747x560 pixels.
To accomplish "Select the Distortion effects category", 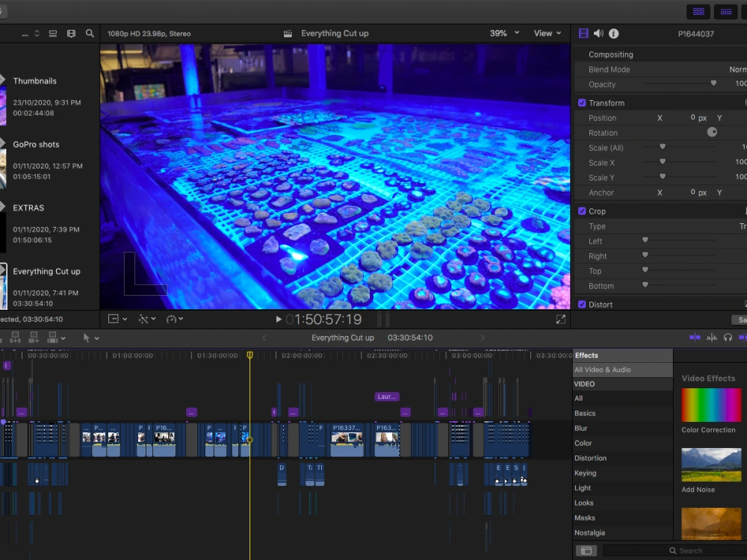I will tap(623, 458).
